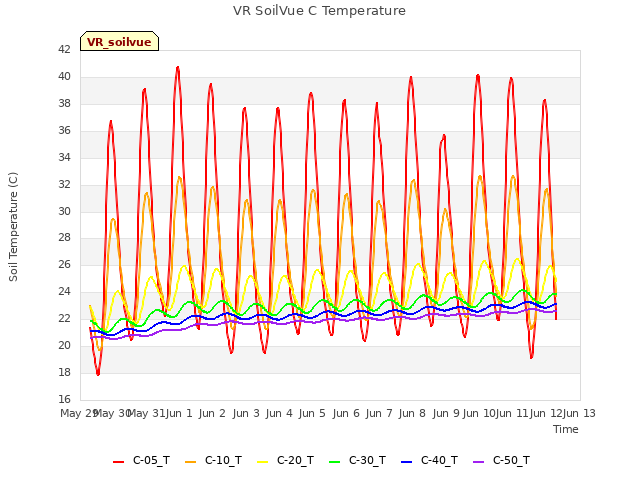Click the 42 y-axis tick label
The width and height of the screenshot is (640, 480).
[64, 49]
